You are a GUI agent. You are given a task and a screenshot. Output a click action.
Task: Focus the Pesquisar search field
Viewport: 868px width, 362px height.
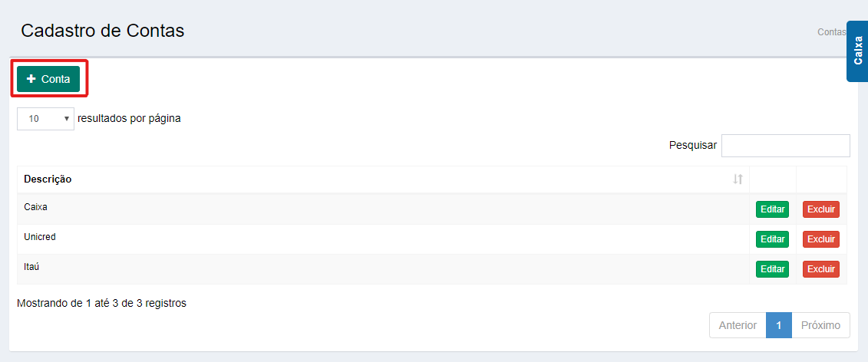coord(785,145)
